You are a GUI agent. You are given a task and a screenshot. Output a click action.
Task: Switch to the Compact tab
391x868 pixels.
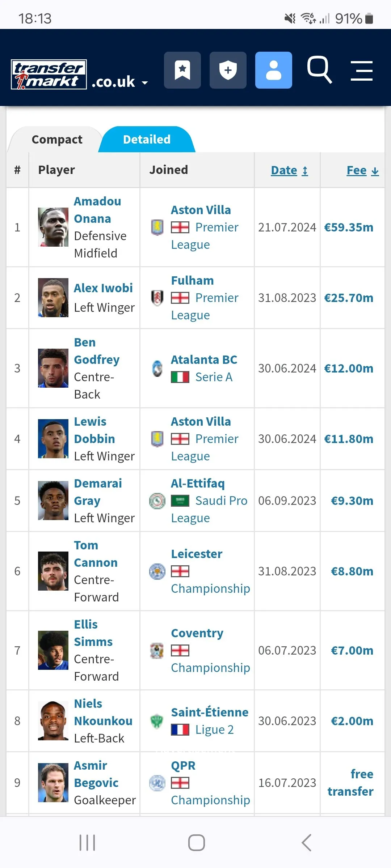pos(57,140)
